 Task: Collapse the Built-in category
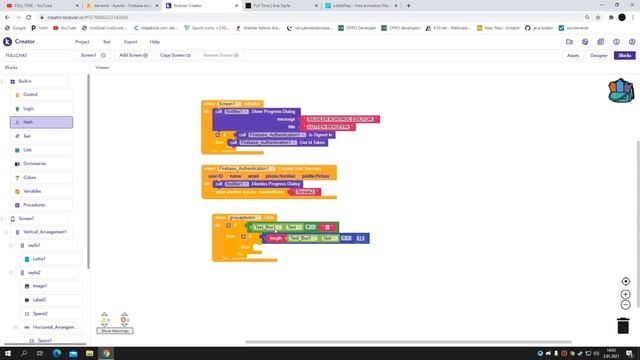click(2, 82)
